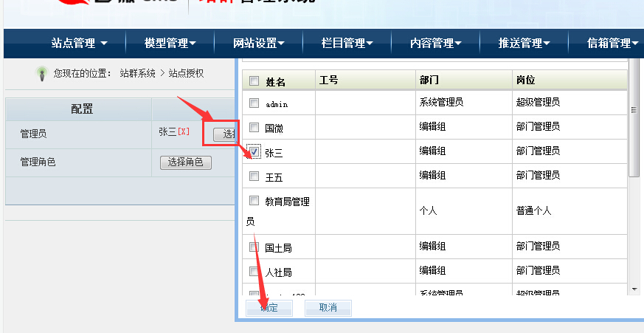This screenshot has width=644, height=333.
Task: Expand the 栏目管理 dropdown menu
Action: click(x=347, y=44)
